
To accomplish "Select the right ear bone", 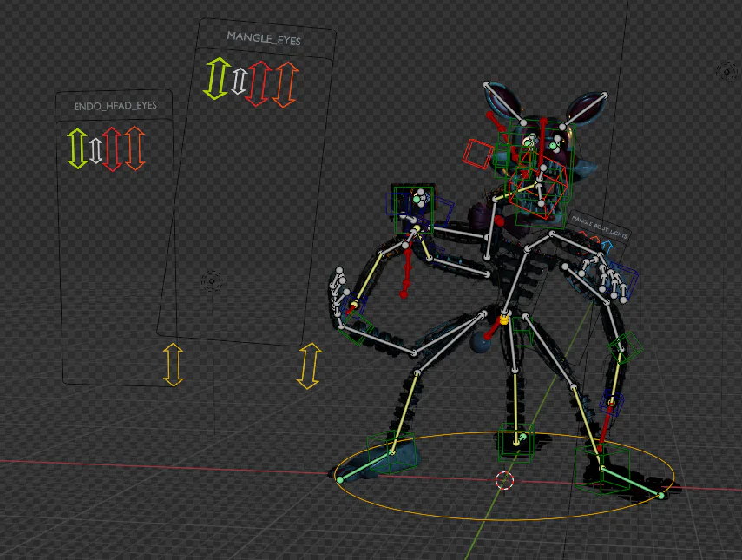I will [x=584, y=111].
